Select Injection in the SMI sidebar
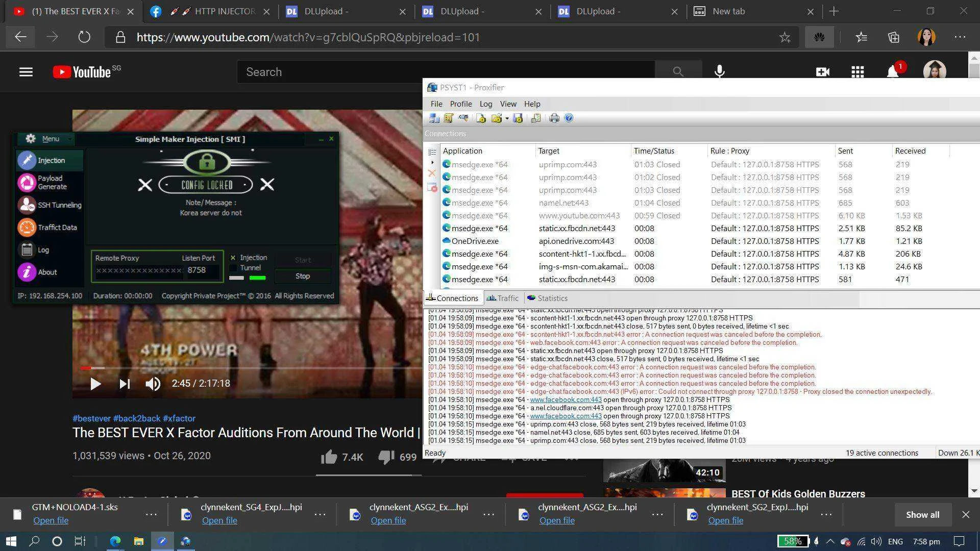980x551 pixels. 50,160
